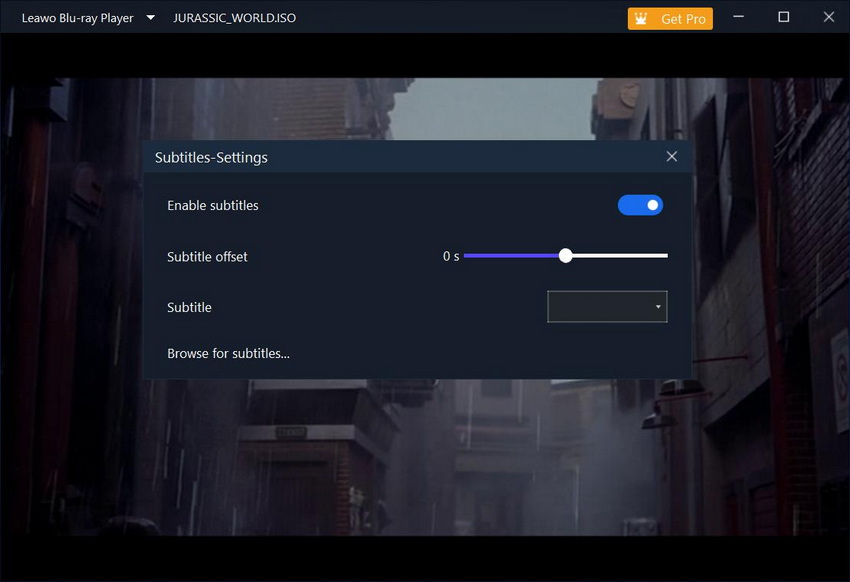Disable the Enable subtitles switch
Viewport: 850px width, 582px height.
pyautogui.click(x=640, y=205)
